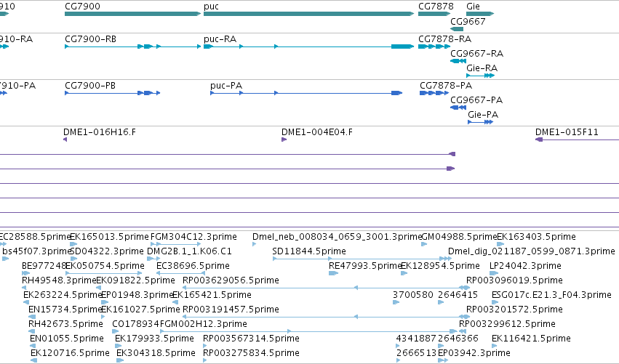Screen dimensions: 619x364
Task: Click the feature labeled 2646415
Action: coord(458,295)
